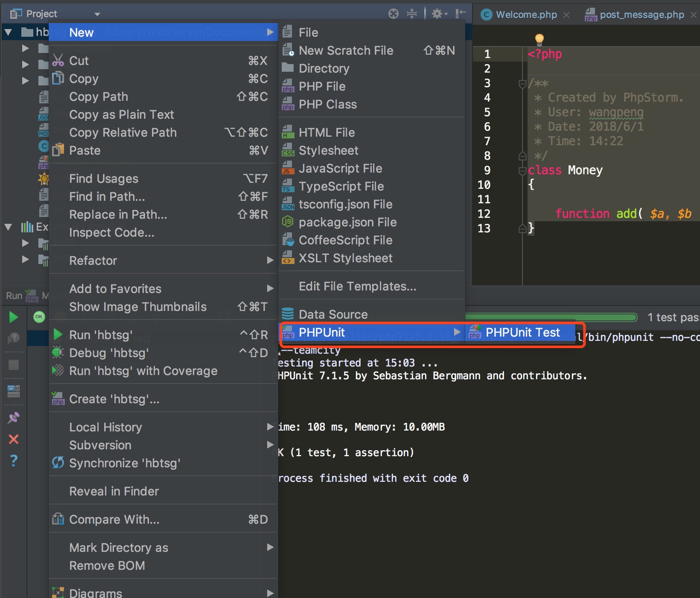Open the Project panel settings gear

[439, 14]
